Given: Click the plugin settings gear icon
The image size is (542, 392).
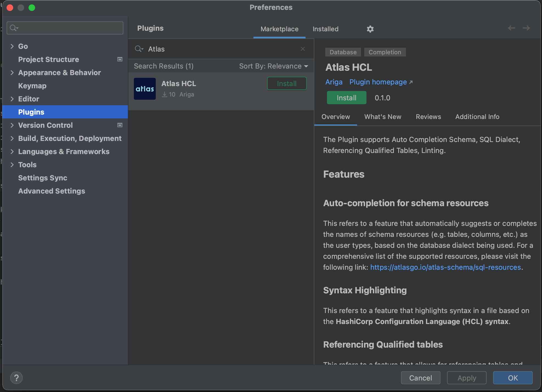Looking at the screenshot, I should (x=370, y=29).
